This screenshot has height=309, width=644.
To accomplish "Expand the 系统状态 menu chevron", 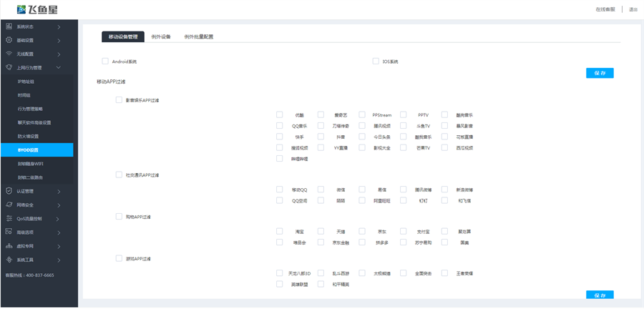I will point(59,27).
